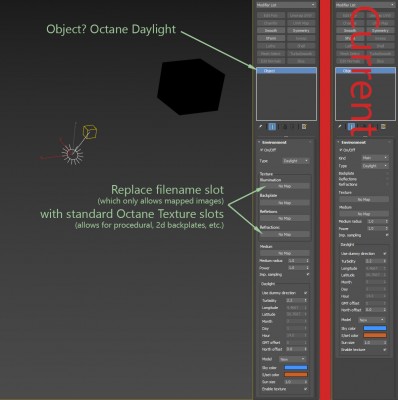This screenshot has height=400, width=398.
Task: Click Symmetry modifier button in left panel
Action: pos(301,31)
